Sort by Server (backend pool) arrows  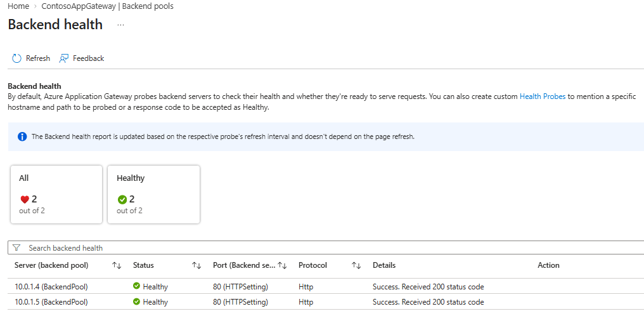coord(117,265)
